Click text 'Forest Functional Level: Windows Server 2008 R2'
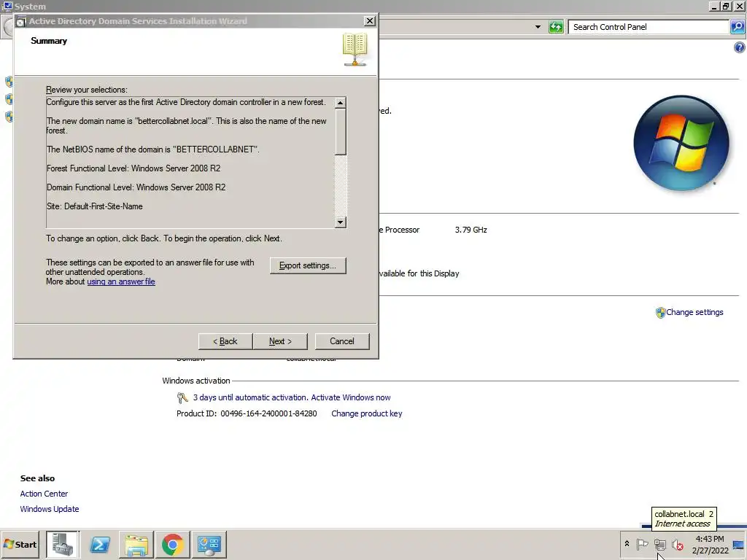The image size is (747, 560). tap(133, 168)
